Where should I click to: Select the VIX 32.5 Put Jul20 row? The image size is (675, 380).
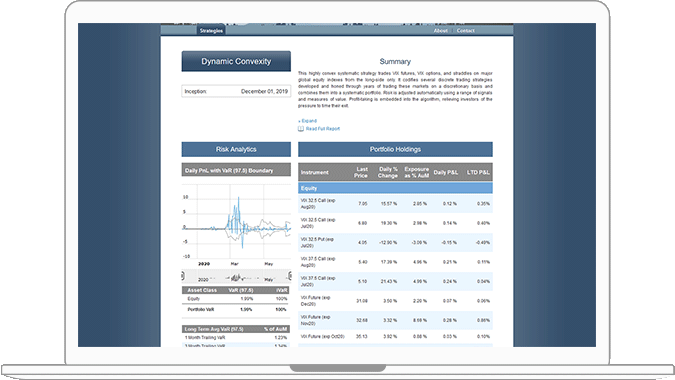click(x=395, y=242)
